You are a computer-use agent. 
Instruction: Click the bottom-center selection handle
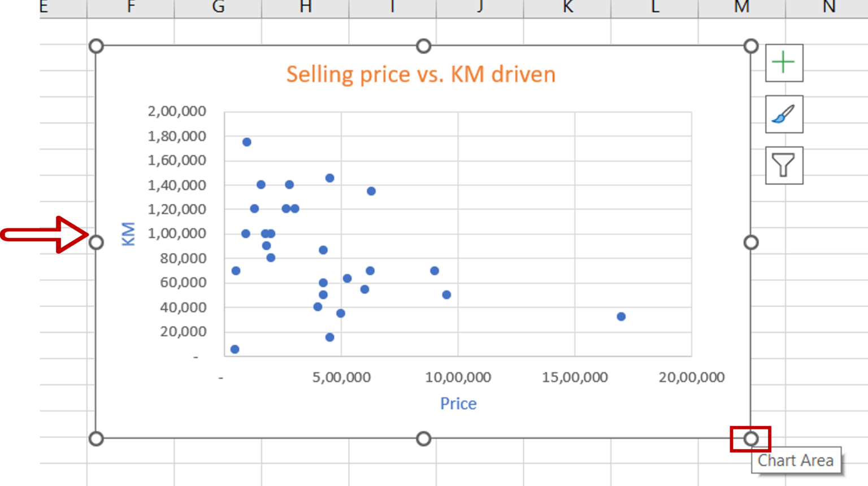pos(423,438)
